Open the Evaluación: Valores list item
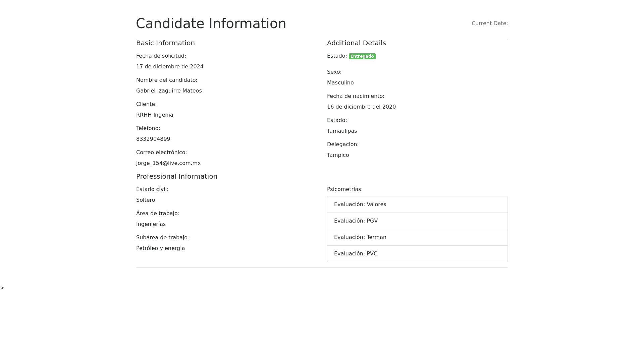644x362 pixels. click(417, 204)
